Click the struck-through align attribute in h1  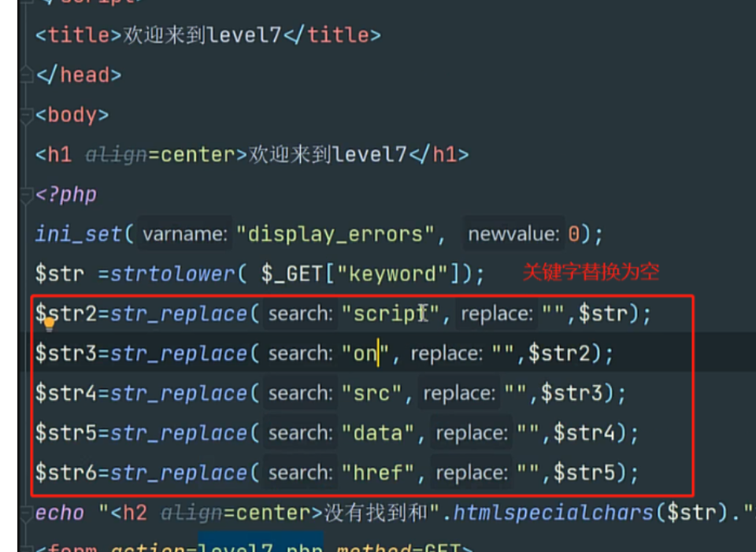click(117, 155)
